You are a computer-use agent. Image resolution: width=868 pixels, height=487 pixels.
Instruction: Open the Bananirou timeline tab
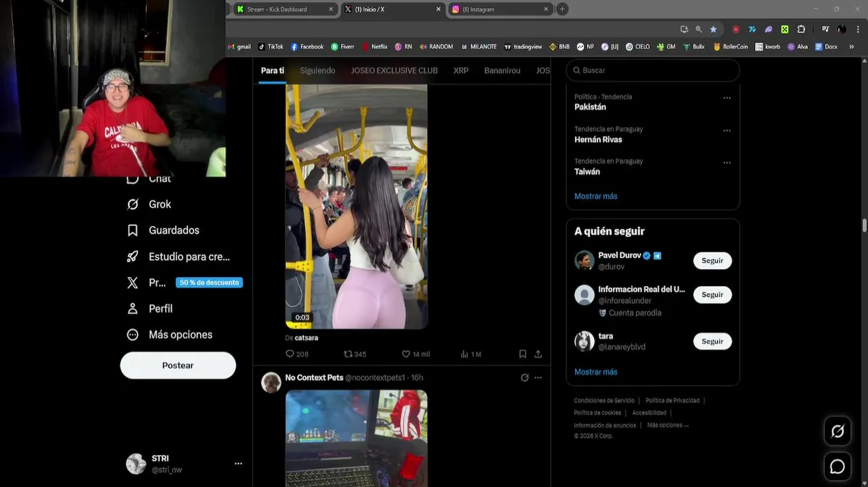pos(502,70)
